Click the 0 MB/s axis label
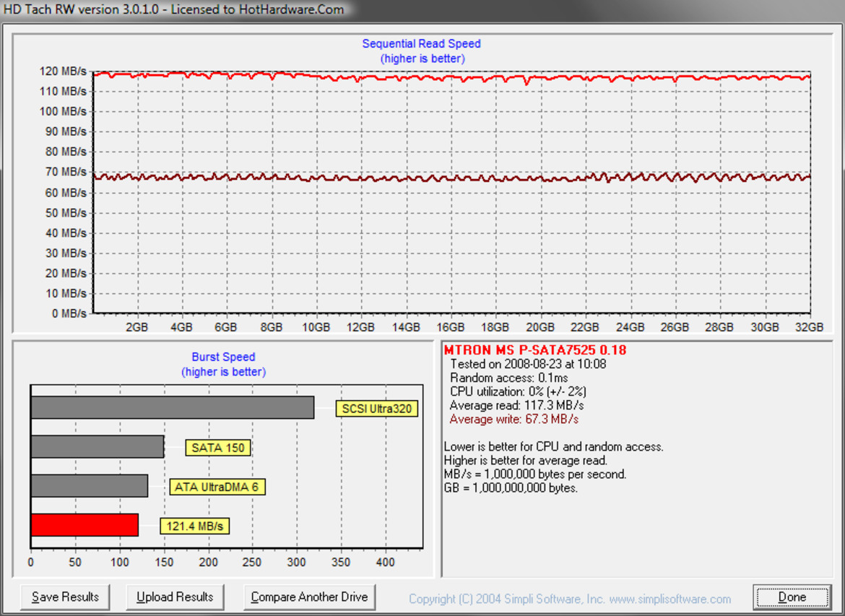The height and width of the screenshot is (616, 845). click(69, 313)
